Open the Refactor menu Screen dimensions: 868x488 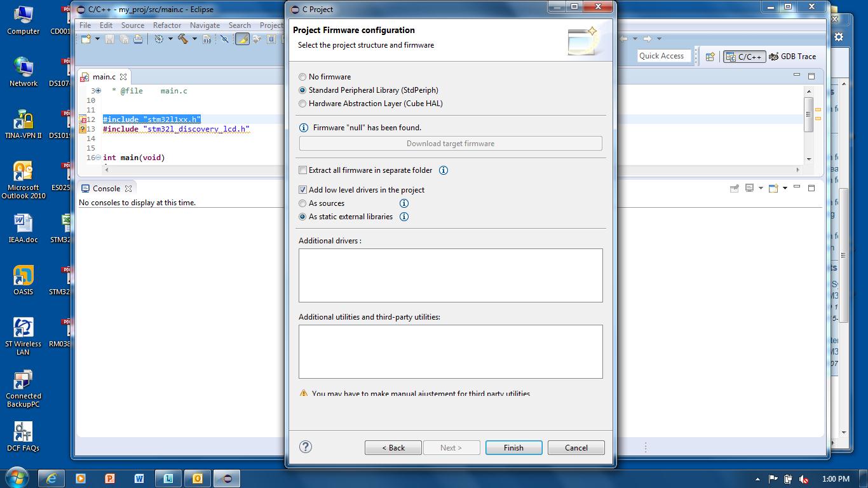coord(167,25)
